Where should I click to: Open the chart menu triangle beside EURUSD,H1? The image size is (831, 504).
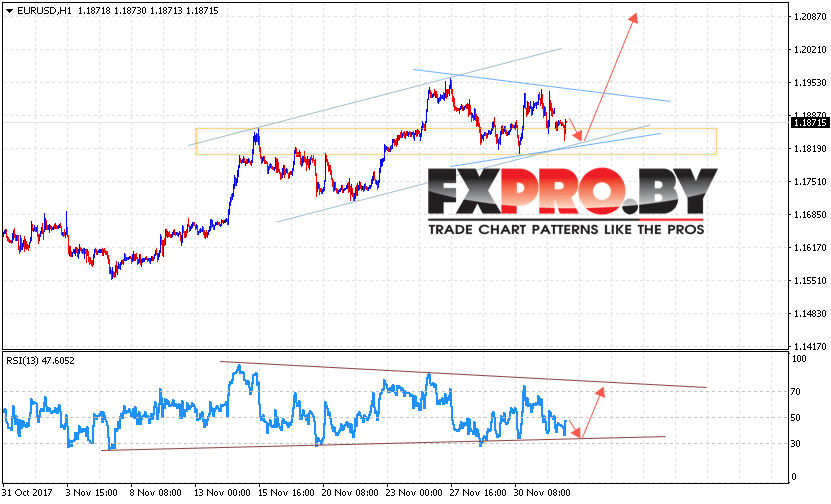[9, 11]
